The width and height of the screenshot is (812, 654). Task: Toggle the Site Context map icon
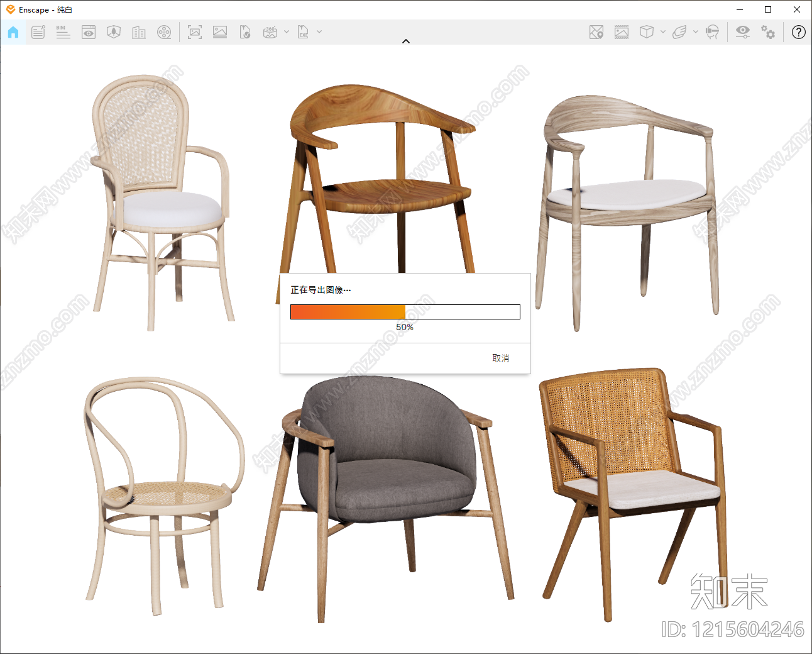click(x=596, y=32)
